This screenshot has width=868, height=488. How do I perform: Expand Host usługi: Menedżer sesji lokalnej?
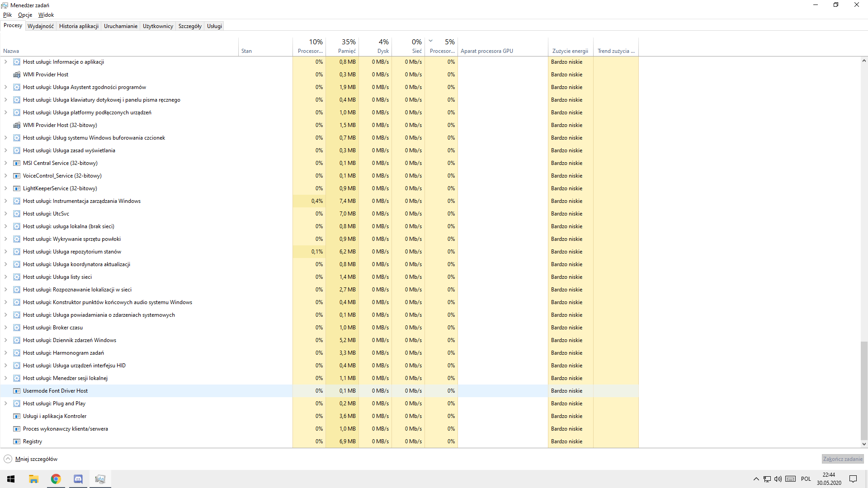[x=6, y=378]
